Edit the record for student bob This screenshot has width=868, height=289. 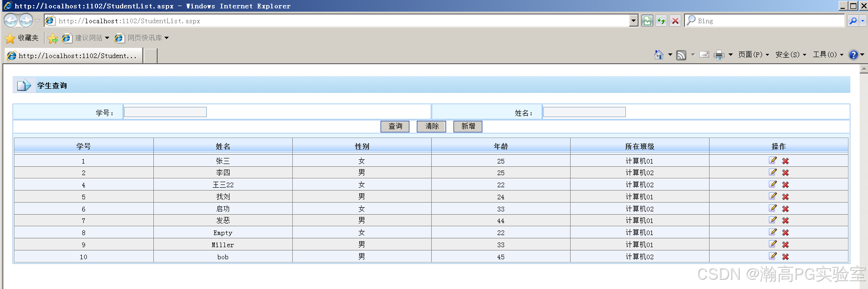[x=773, y=256]
